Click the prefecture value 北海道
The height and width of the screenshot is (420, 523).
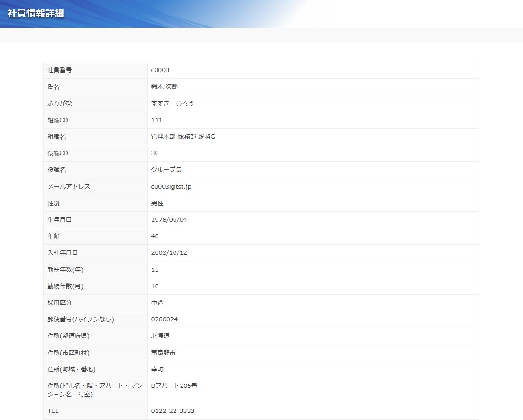tap(160, 336)
